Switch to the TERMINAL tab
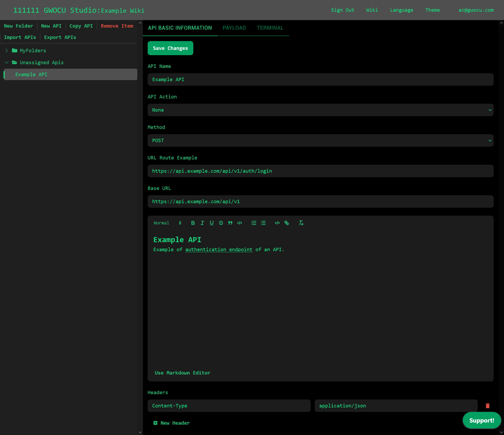 click(x=270, y=28)
